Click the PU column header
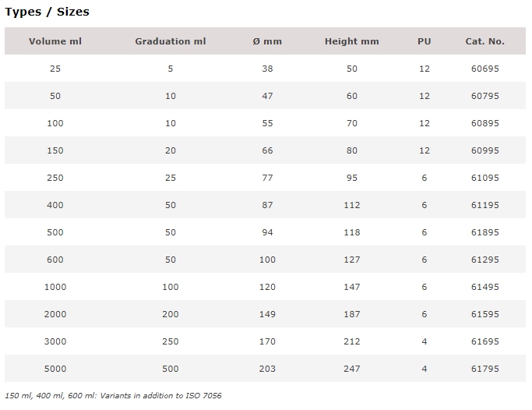 coord(424,41)
